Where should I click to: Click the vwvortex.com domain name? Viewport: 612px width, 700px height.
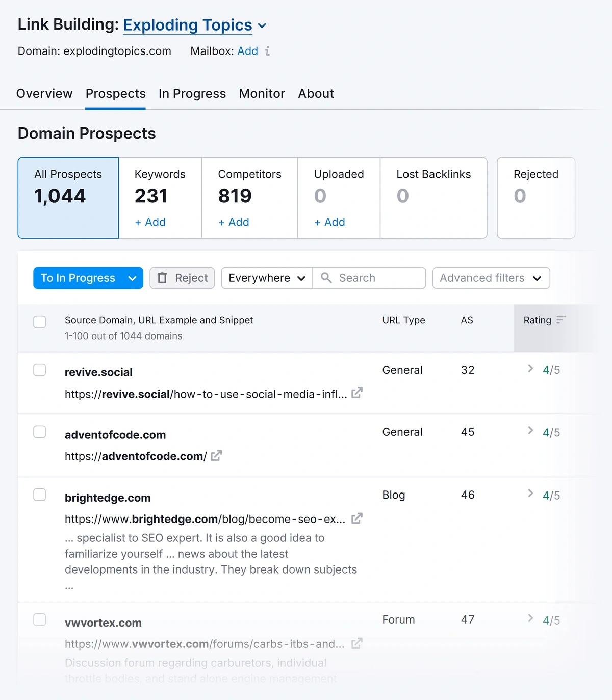point(103,623)
